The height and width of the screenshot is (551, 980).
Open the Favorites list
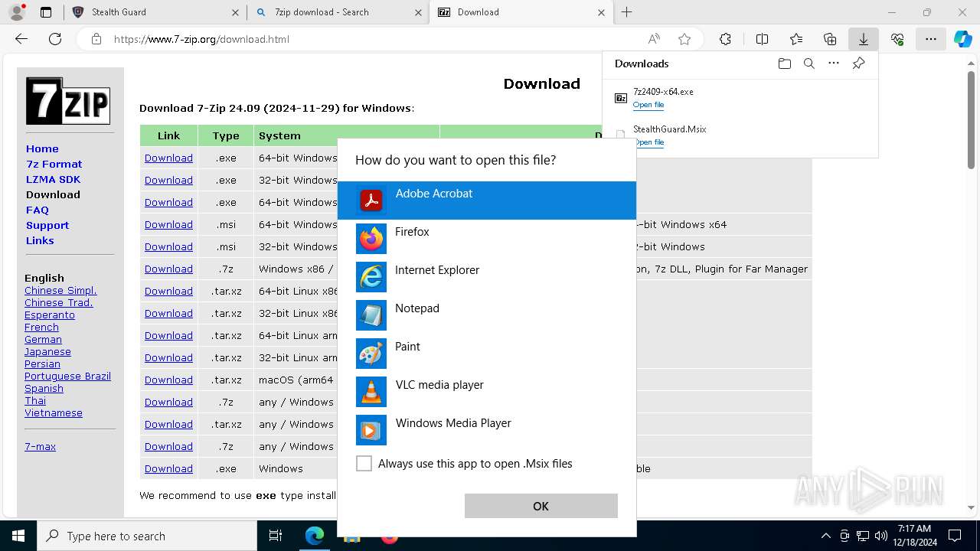796,39
